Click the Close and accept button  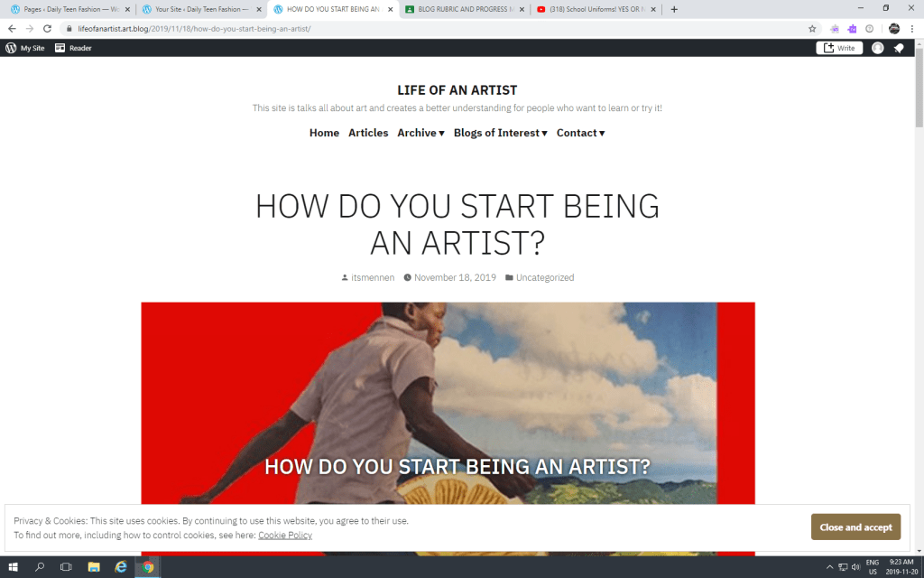[x=855, y=527]
